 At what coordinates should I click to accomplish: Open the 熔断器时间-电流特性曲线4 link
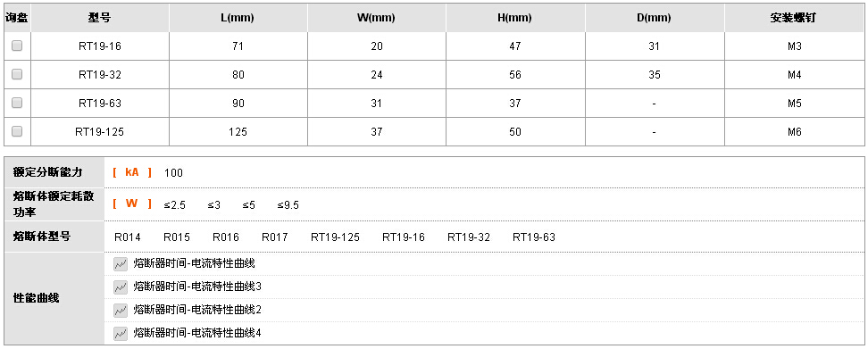[x=197, y=334]
